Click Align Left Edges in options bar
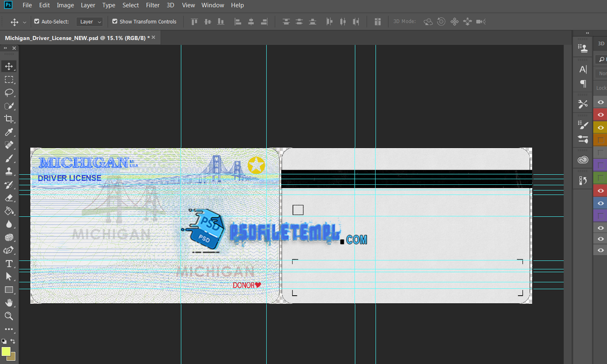 click(238, 22)
